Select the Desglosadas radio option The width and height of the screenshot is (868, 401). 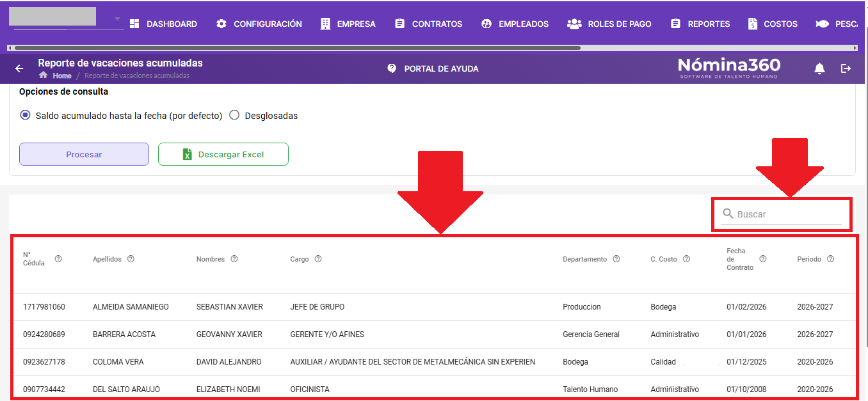[x=234, y=116]
